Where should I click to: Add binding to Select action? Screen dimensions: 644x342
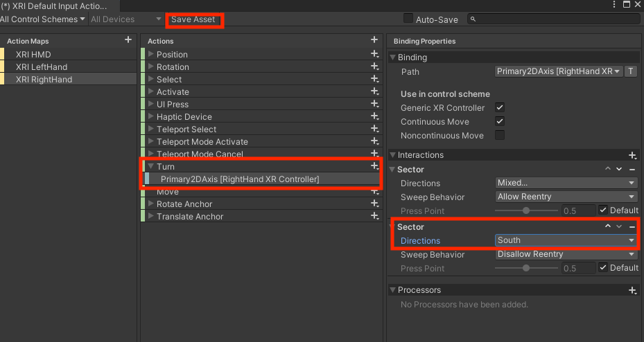[374, 79]
